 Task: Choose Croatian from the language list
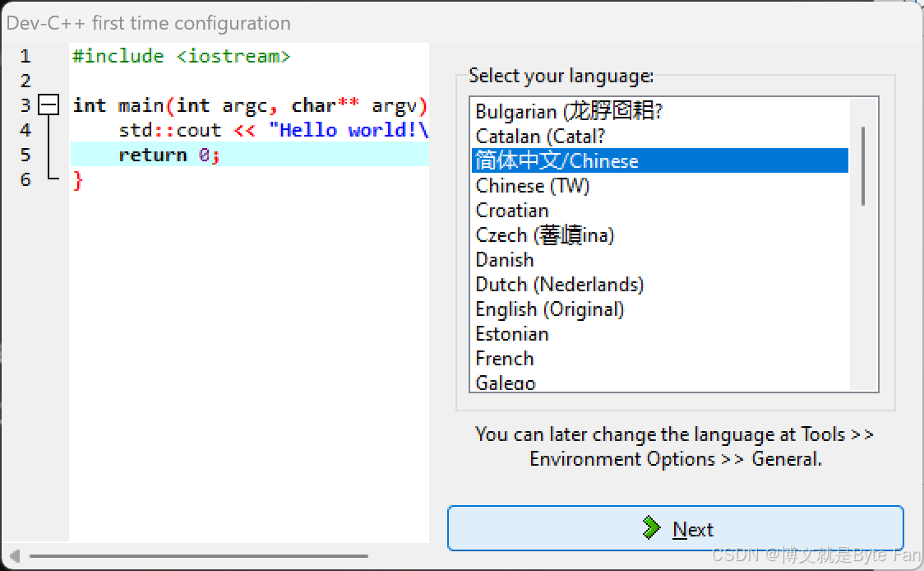[x=660, y=211]
